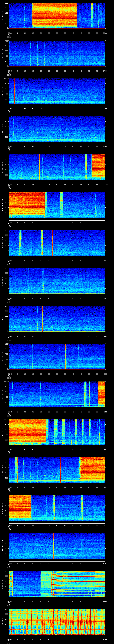Click the "15:59:00" time axis label

(9, 184)
